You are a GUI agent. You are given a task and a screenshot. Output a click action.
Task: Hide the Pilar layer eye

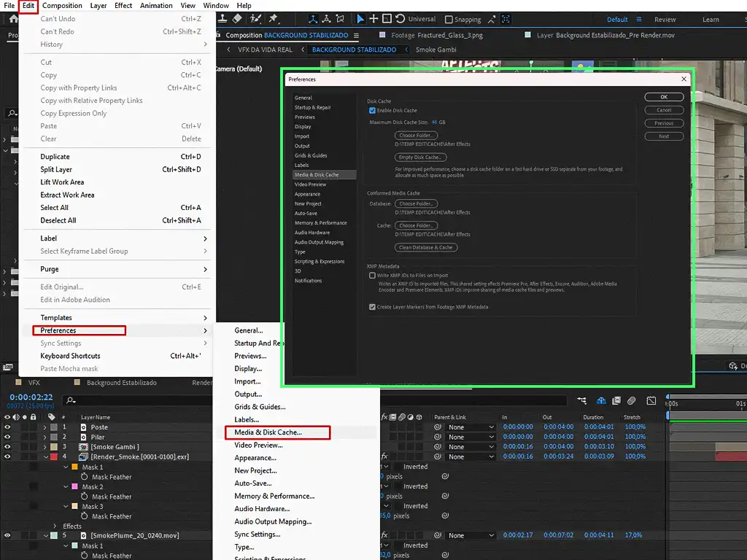[7, 437]
